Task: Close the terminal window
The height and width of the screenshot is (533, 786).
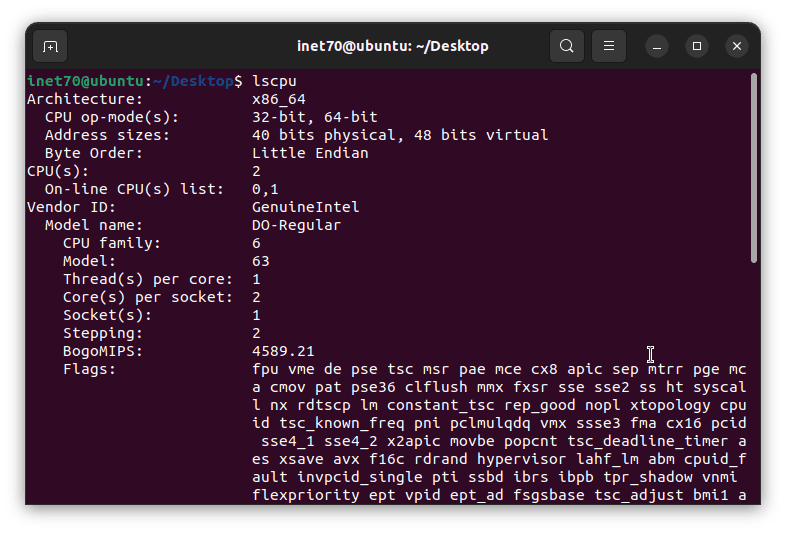Action: 737,46
